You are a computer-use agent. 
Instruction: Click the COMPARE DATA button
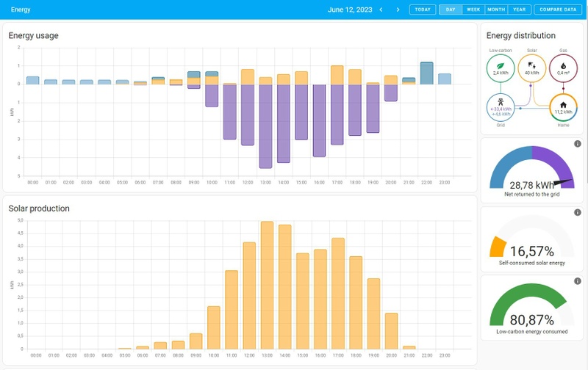point(558,10)
